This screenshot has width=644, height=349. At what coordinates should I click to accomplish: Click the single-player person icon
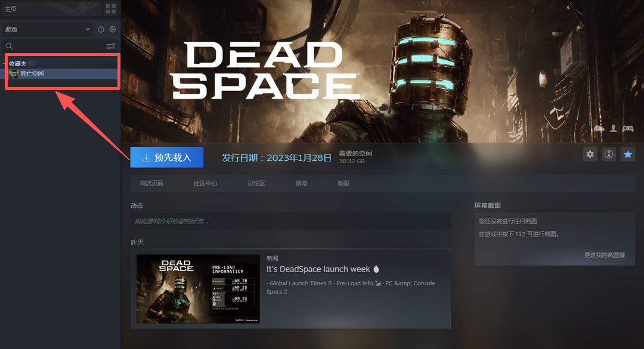click(x=614, y=128)
